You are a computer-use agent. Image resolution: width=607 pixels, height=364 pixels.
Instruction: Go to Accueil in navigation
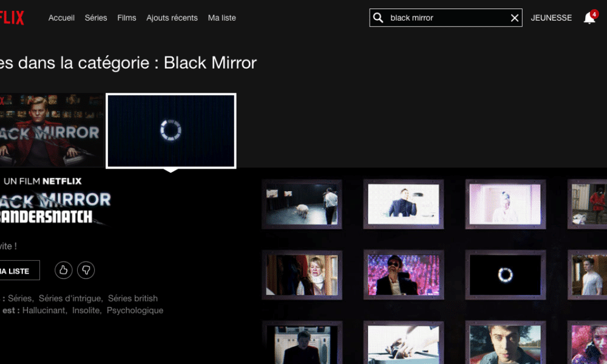[61, 18]
